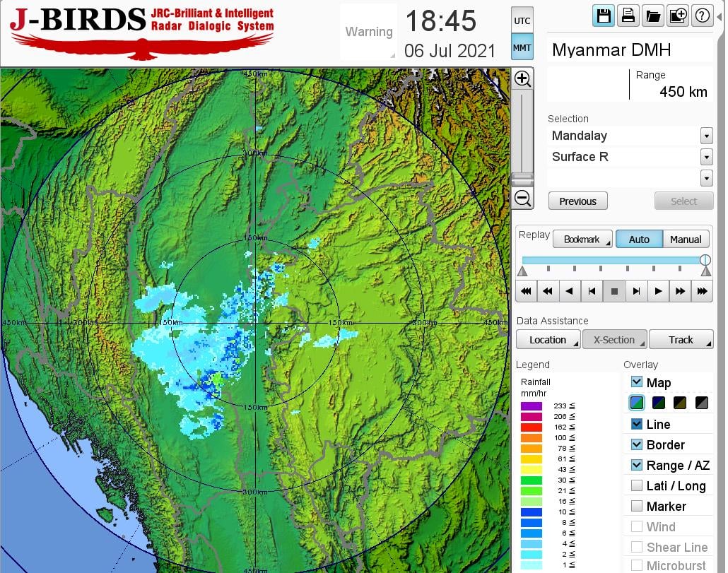Click the replay timeline bar

point(611,260)
